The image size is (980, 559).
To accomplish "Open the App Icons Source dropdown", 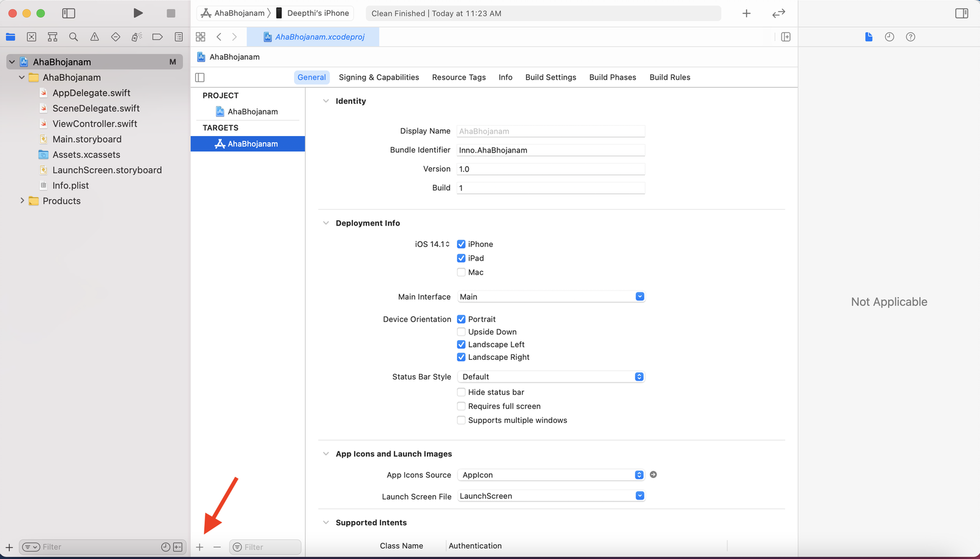I will [551, 475].
